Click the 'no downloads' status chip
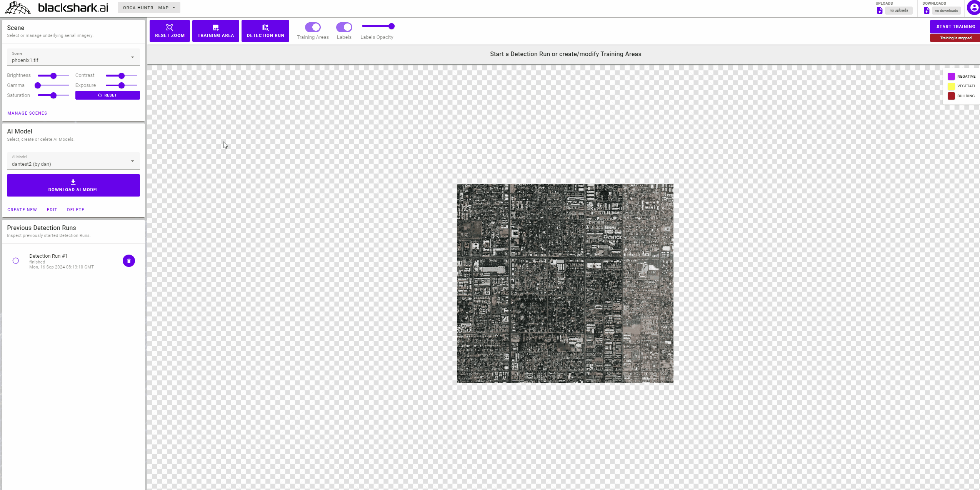 (946, 10)
